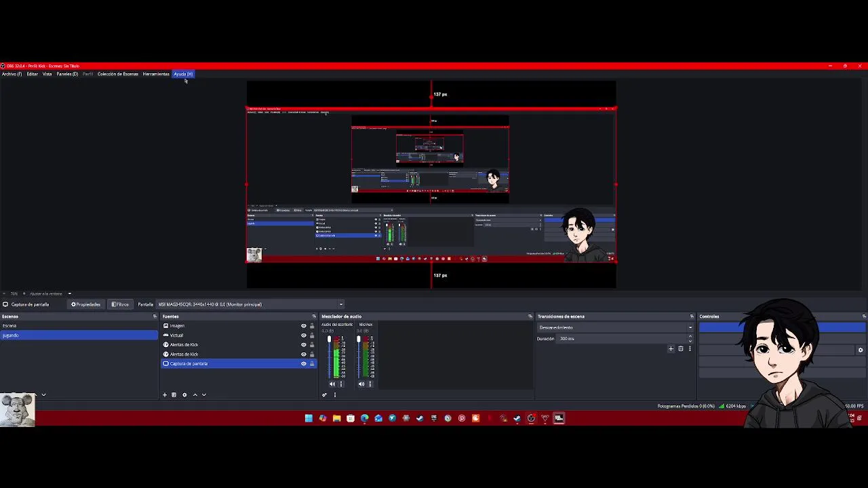Viewport: 868px width, 488px height.
Task: Open transition properties dots menu
Action: pyautogui.click(x=690, y=349)
